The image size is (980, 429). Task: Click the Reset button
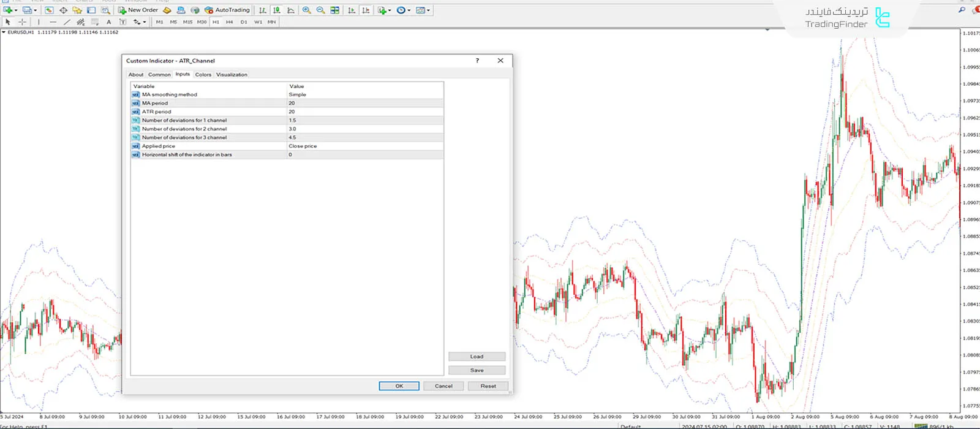[x=488, y=386]
